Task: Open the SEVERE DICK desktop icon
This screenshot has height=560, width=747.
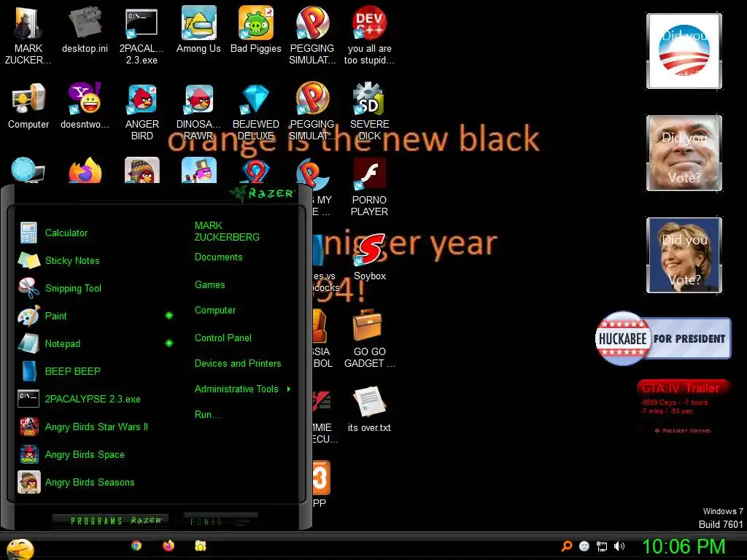Action: click(369, 112)
